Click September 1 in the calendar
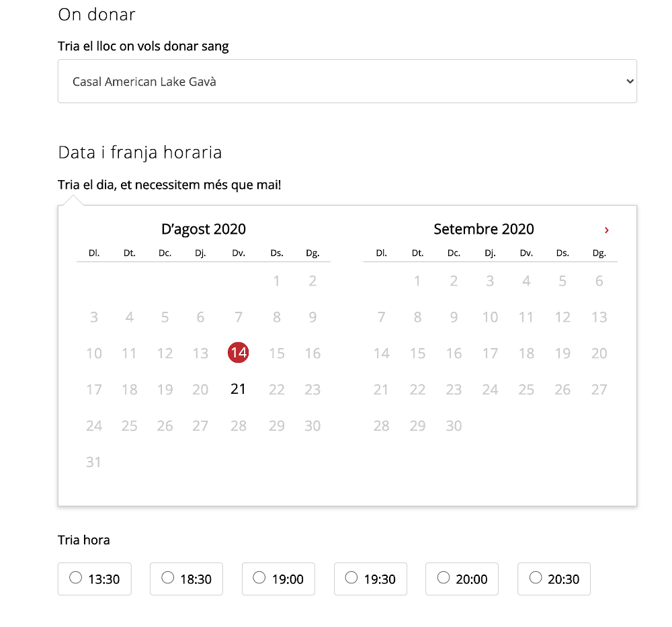Screen dimensions: 672x627 (x=417, y=281)
